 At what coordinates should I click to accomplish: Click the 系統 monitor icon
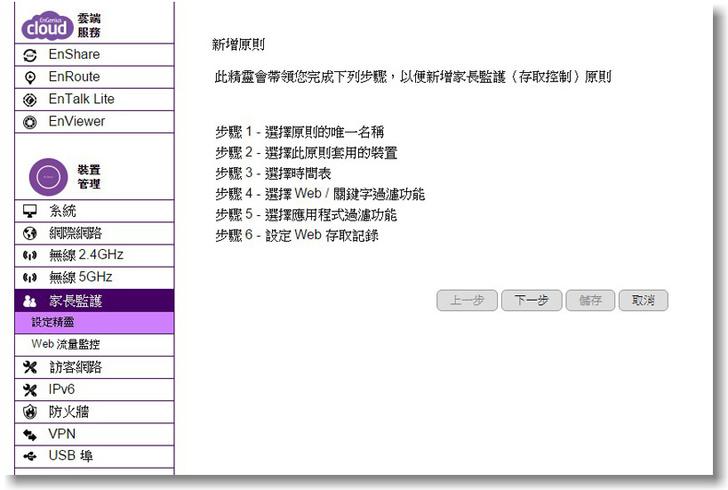coord(30,211)
